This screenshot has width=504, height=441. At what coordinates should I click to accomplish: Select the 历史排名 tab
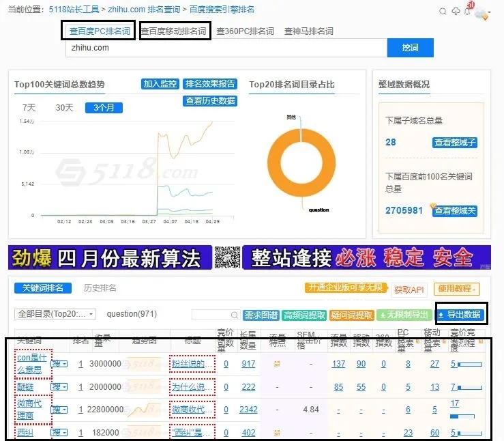pos(100,288)
